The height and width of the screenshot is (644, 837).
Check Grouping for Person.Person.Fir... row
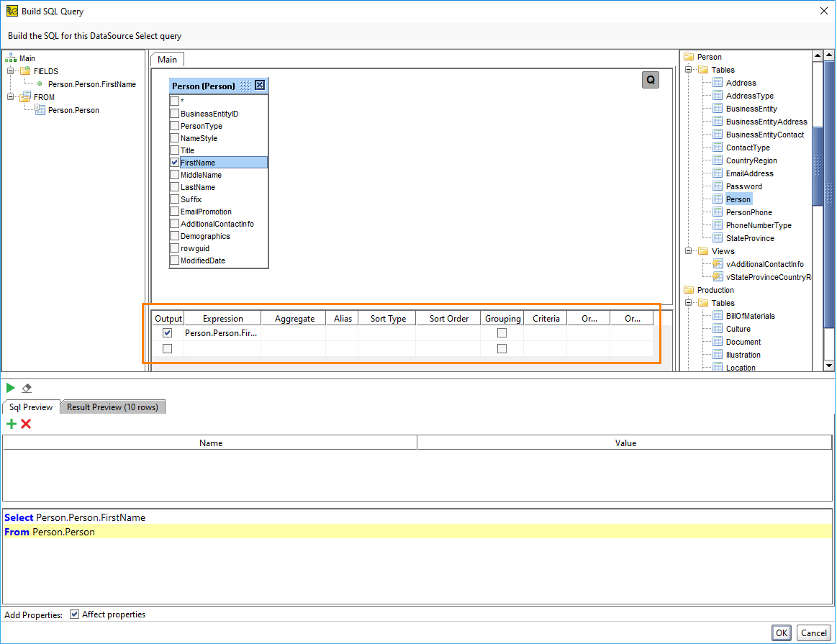[502, 332]
